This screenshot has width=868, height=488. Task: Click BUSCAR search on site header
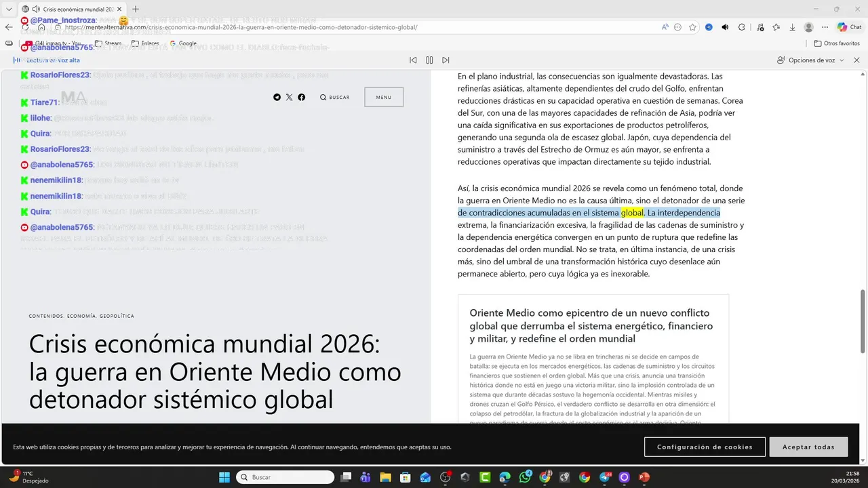click(335, 97)
